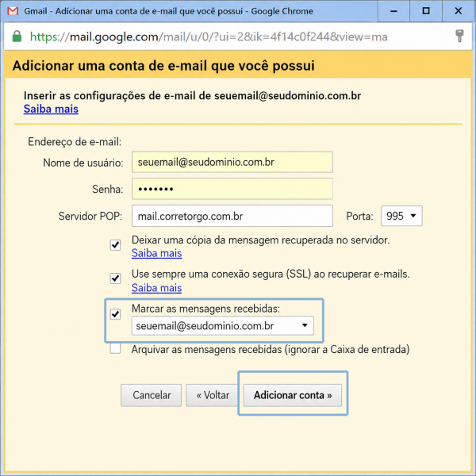The width and height of the screenshot is (476, 476).
Task: Click the Cancelar button
Action: pyautogui.click(x=152, y=395)
